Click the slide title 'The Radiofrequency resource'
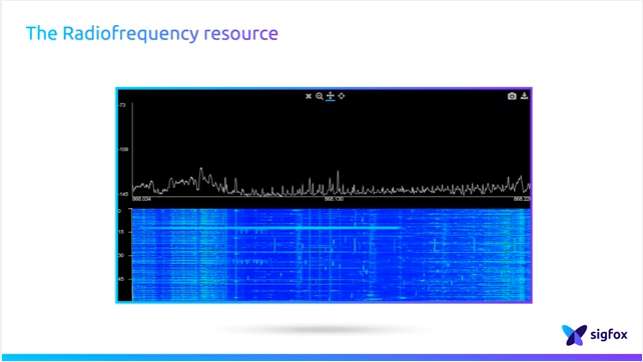This screenshot has height=362, width=643. 152,34
